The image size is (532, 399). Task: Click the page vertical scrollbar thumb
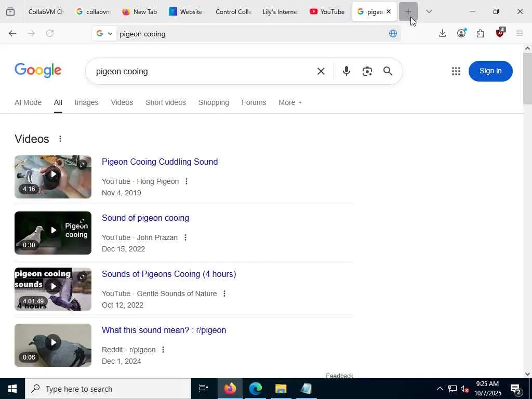pyautogui.click(x=527, y=79)
